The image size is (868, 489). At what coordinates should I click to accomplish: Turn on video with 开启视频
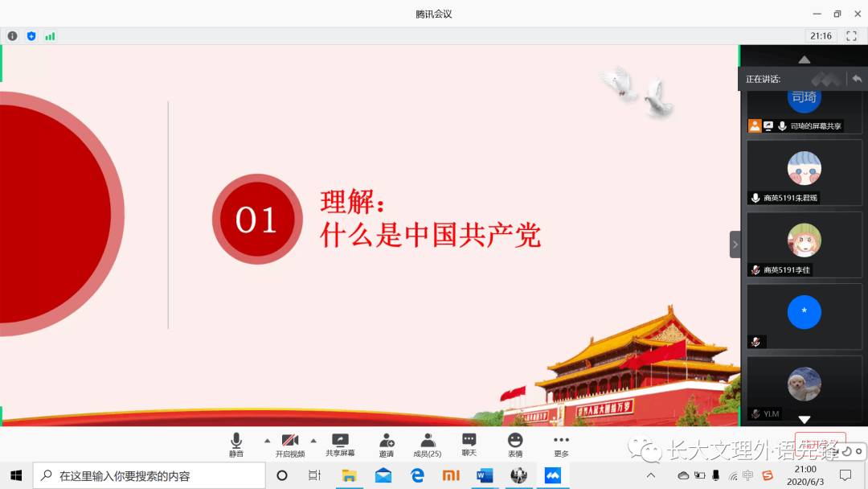tap(290, 445)
